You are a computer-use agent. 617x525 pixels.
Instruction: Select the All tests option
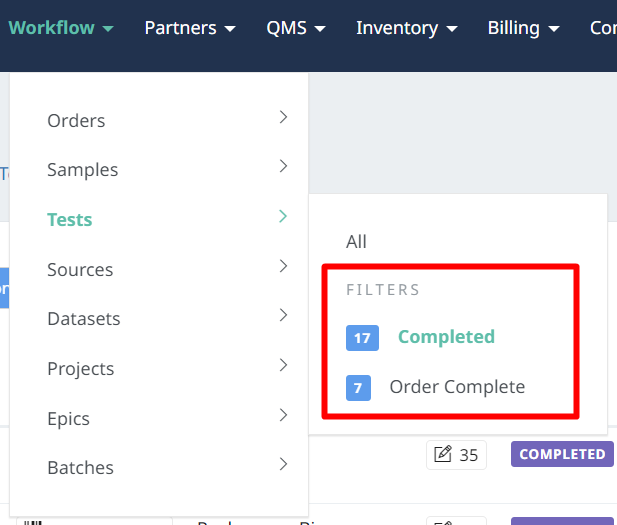357,242
